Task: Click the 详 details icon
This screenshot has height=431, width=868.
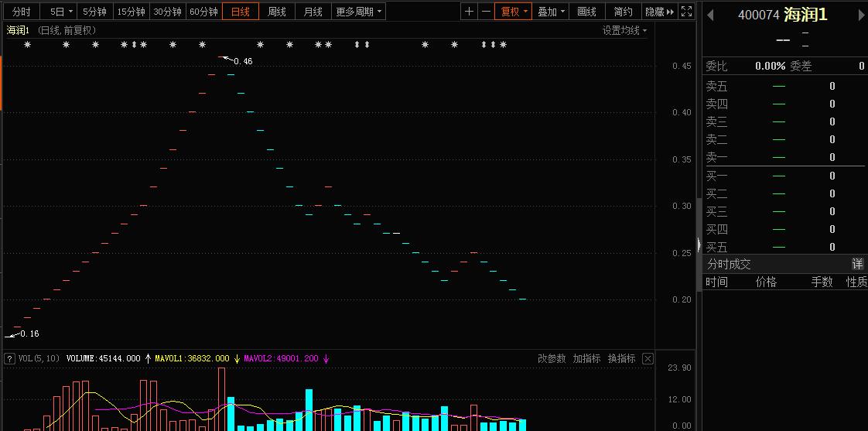Action: (857, 264)
